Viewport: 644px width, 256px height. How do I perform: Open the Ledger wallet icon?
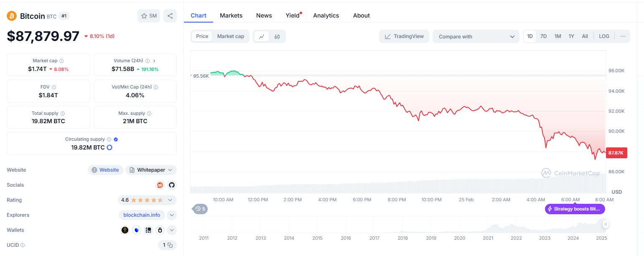[148, 230]
